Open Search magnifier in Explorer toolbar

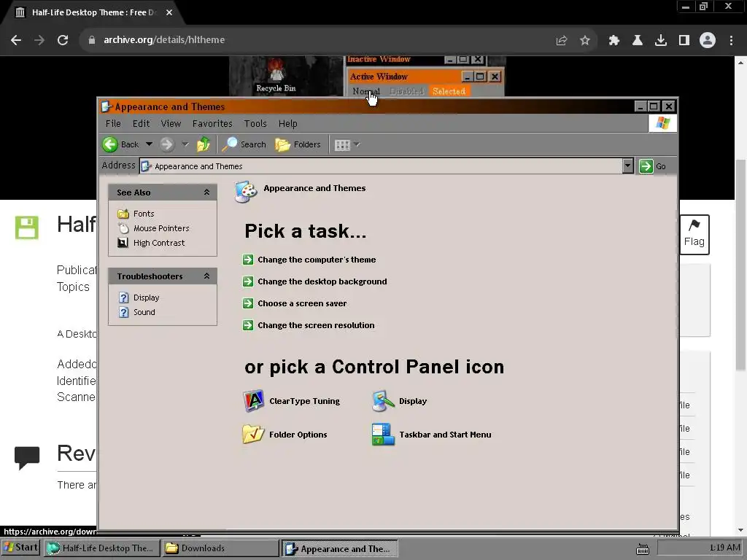[244, 144]
